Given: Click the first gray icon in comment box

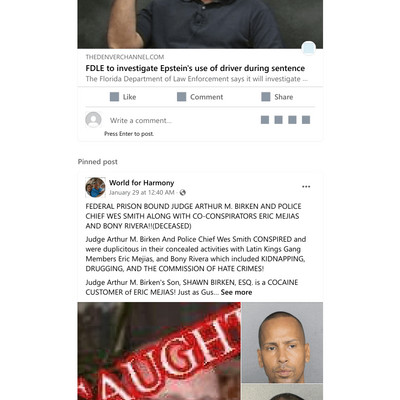Looking at the screenshot, I should tap(265, 120).
